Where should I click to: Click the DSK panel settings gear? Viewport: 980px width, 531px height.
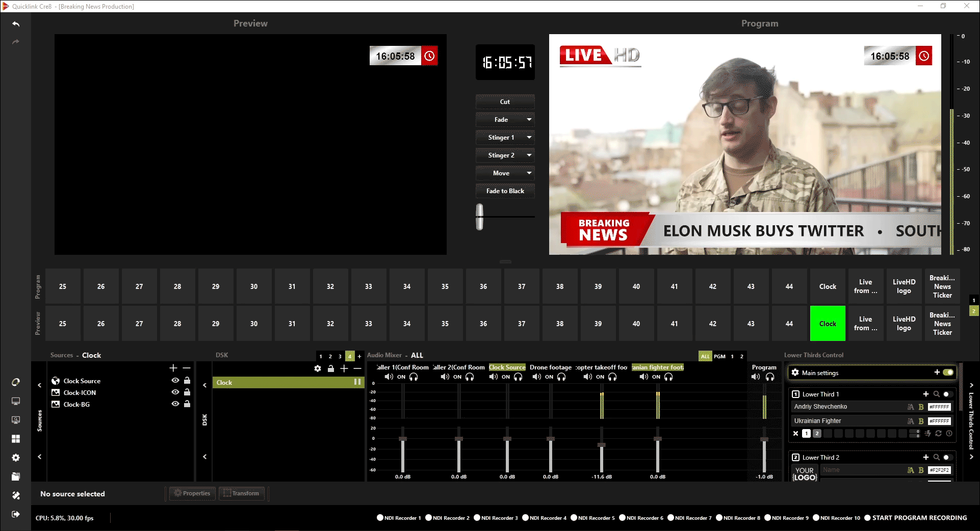tap(318, 368)
